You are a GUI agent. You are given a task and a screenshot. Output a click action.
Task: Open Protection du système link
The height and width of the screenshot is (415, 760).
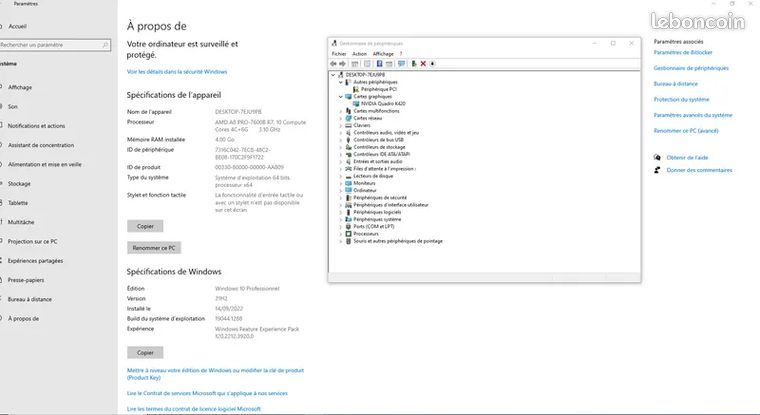pos(681,99)
